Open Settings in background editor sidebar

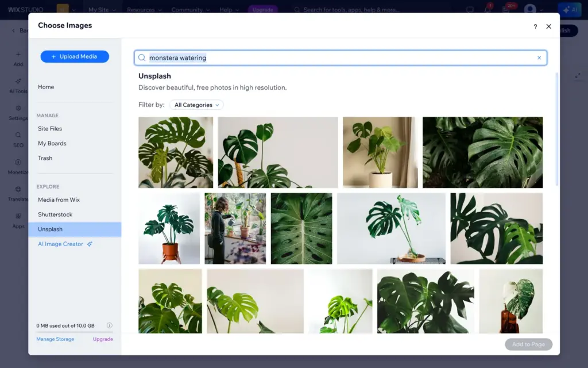click(x=18, y=113)
